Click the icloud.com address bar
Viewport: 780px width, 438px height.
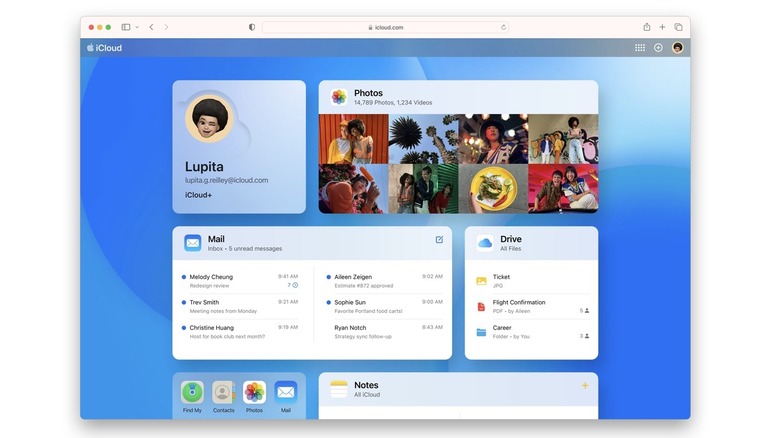tap(386, 27)
